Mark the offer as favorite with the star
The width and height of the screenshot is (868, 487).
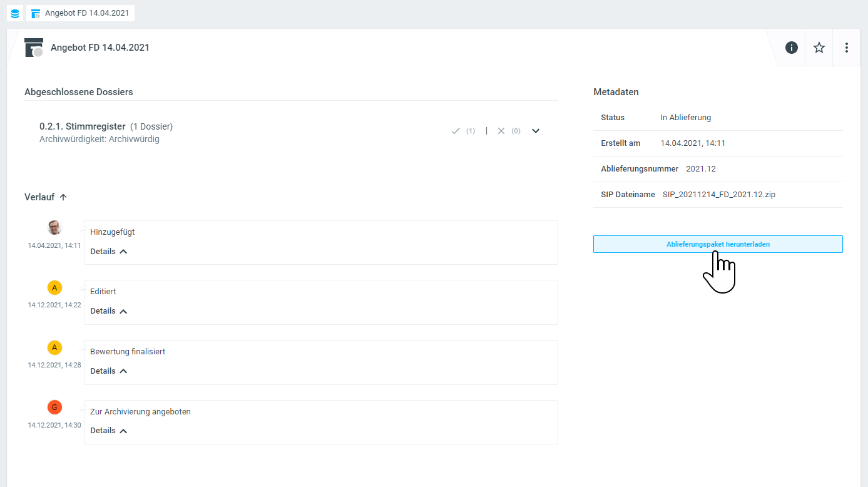click(819, 48)
